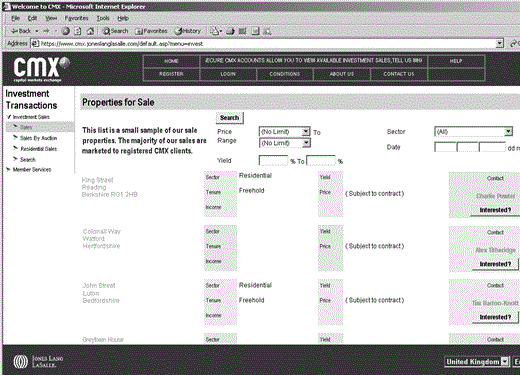Screen dimensions: 520x375
Task: Click the CMX logo
Action: click(x=41, y=69)
